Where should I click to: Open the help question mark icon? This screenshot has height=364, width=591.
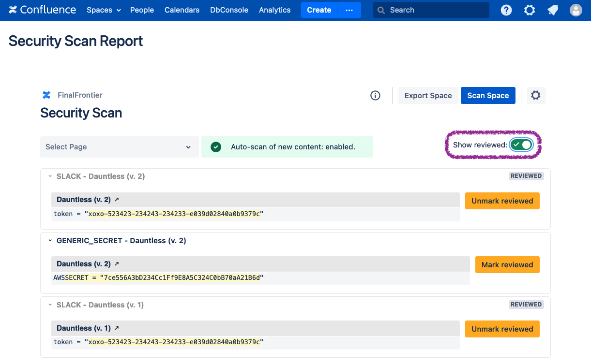(x=506, y=10)
